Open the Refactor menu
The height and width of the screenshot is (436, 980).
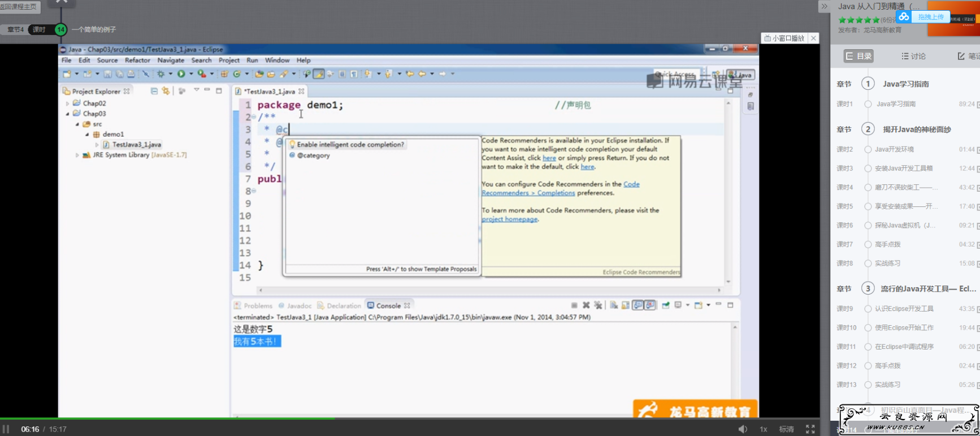pos(137,61)
